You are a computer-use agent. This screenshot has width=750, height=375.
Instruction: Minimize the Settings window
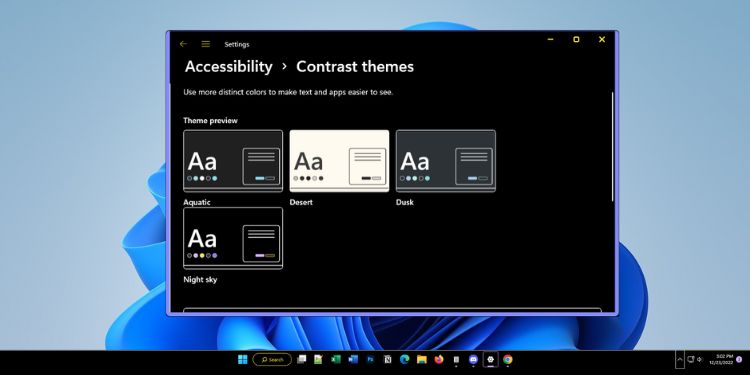[x=551, y=39]
